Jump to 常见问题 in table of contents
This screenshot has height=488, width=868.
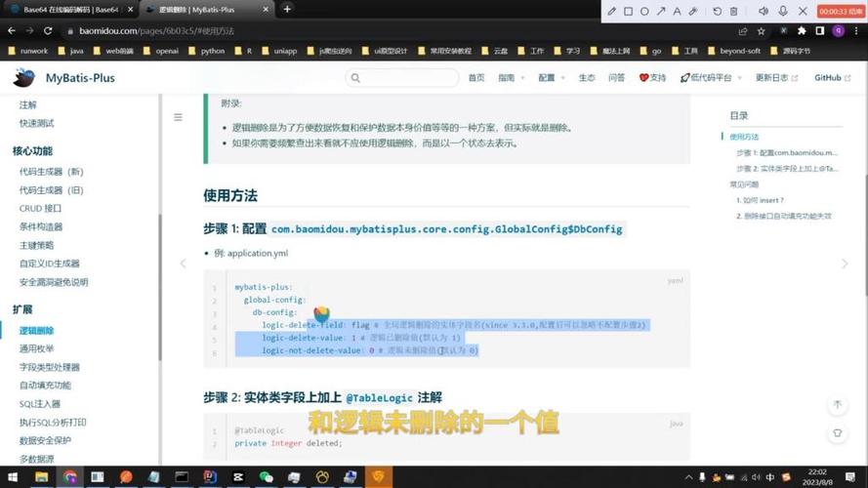(744, 184)
